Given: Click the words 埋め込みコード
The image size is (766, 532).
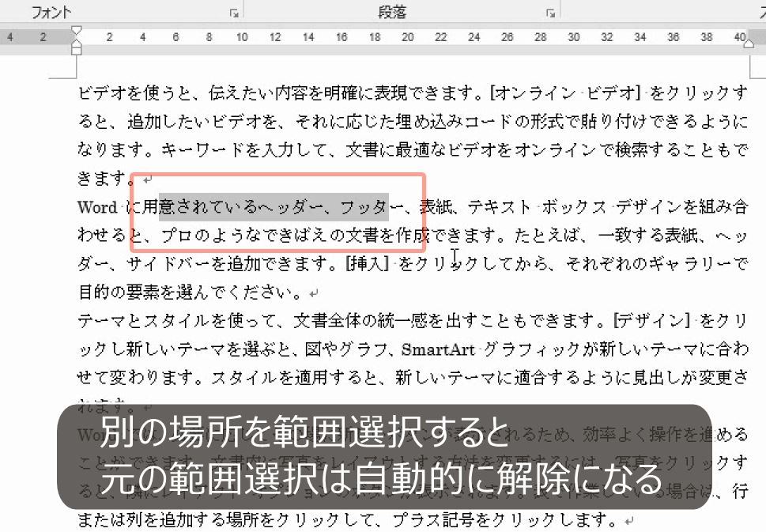Looking at the screenshot, I should point(455,121).
